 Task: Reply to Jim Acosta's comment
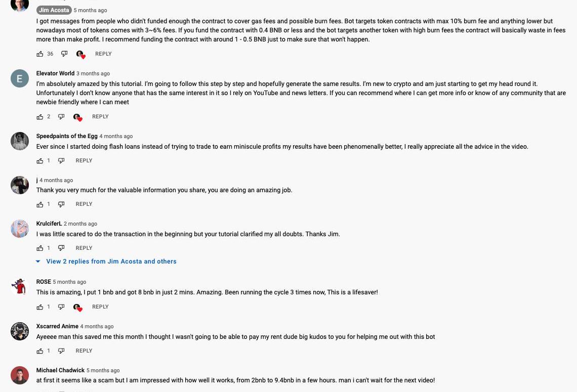click(x=103, y=54)
